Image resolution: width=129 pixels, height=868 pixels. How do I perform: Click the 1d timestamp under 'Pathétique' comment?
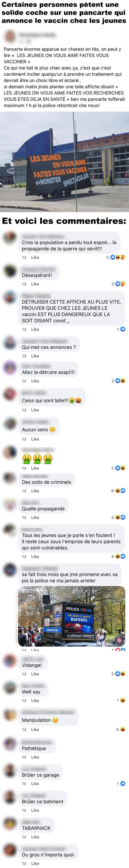(x=24, y=757)
